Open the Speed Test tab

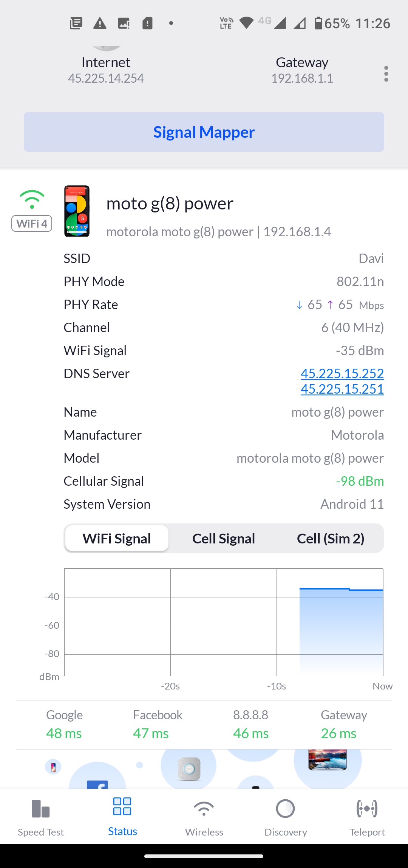(41, 817)
